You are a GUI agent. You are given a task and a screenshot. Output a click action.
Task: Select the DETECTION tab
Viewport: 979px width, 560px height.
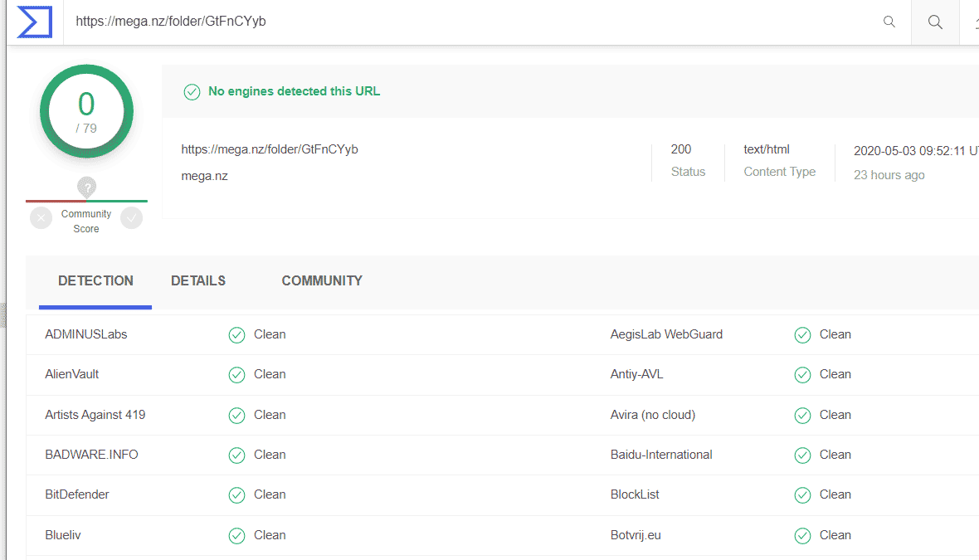[95, 281]
